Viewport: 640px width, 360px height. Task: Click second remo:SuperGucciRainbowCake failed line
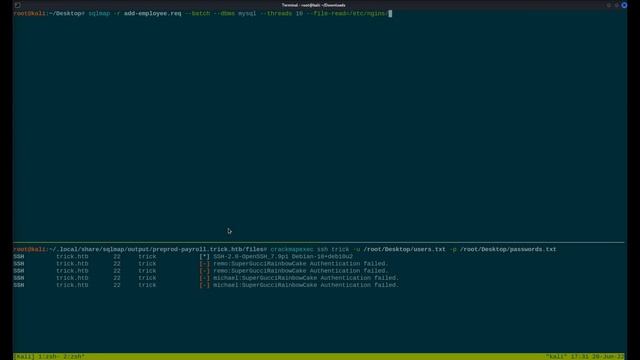pyautogui.click(x=301, y=271)
